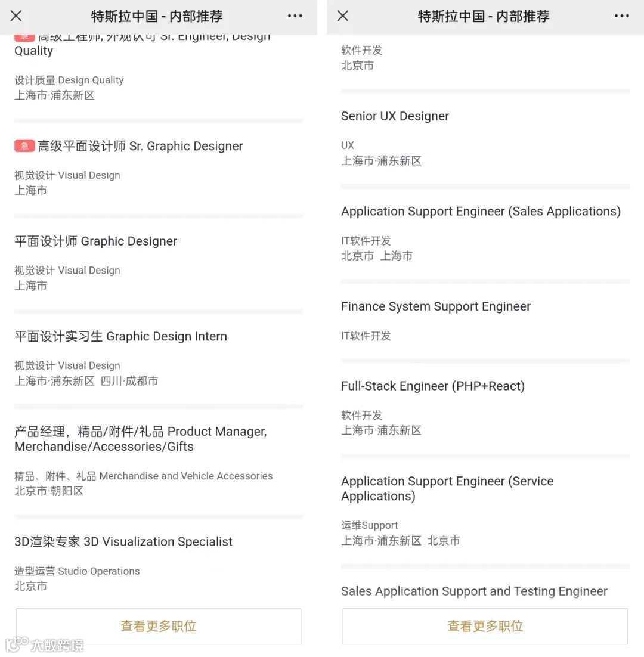644x657 pixels.
Task: Open the Product Manager, Merchandise/Accessories/Gifts job
Action: pyautogui.click(x=141, y=439)
